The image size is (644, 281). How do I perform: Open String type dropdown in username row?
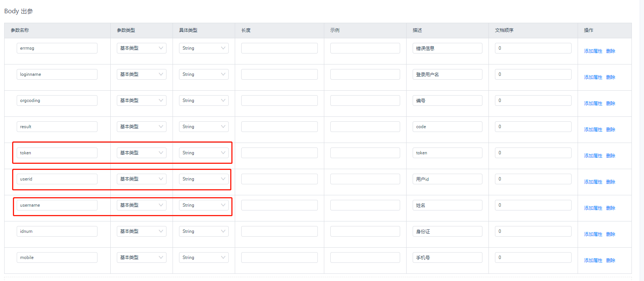(204, 205)
